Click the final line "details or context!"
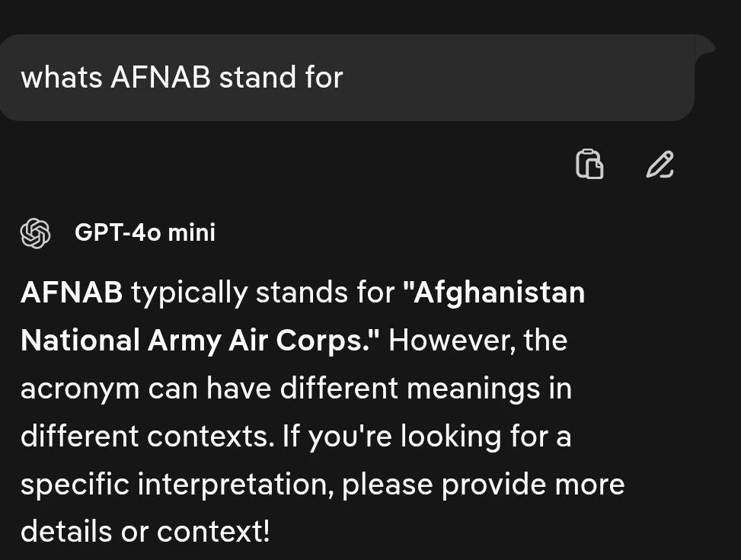The height and width of the screenshot is (560, 741). click(145, 532)
